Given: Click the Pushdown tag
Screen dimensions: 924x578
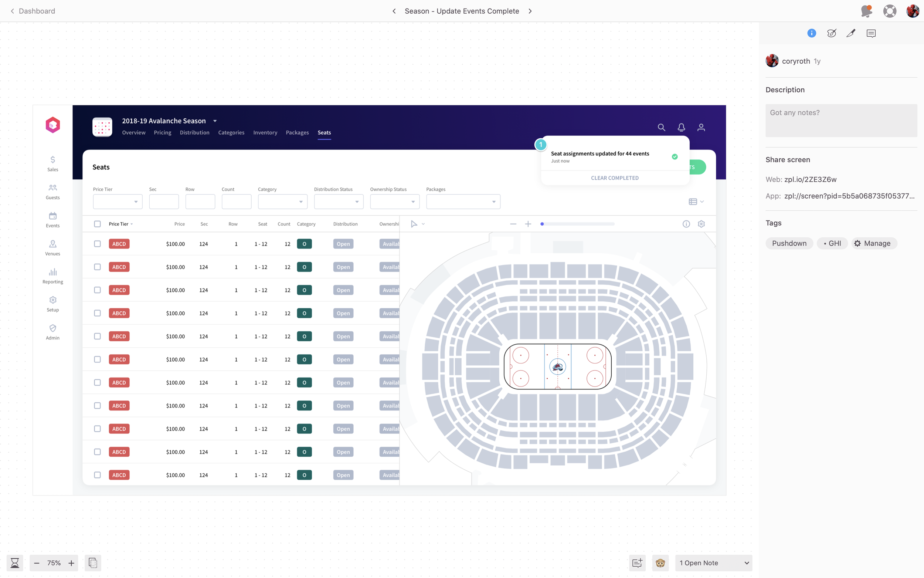Looking at the screenshot, I should (789, 243).
